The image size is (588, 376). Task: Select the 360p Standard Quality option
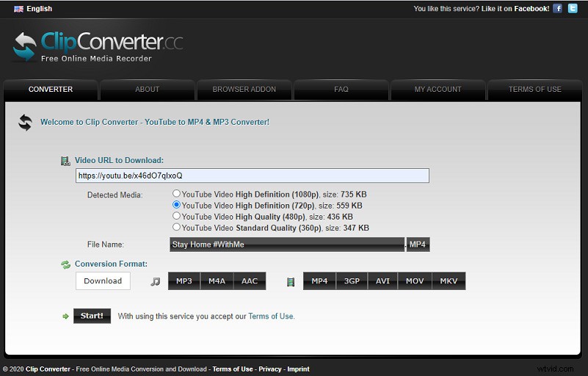click(176, 228)
